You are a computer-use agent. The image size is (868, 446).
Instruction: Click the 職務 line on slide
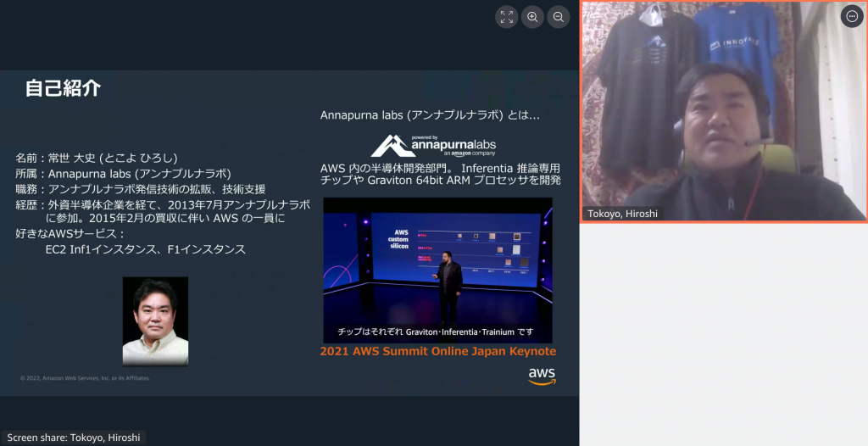(x=141, y=189)
